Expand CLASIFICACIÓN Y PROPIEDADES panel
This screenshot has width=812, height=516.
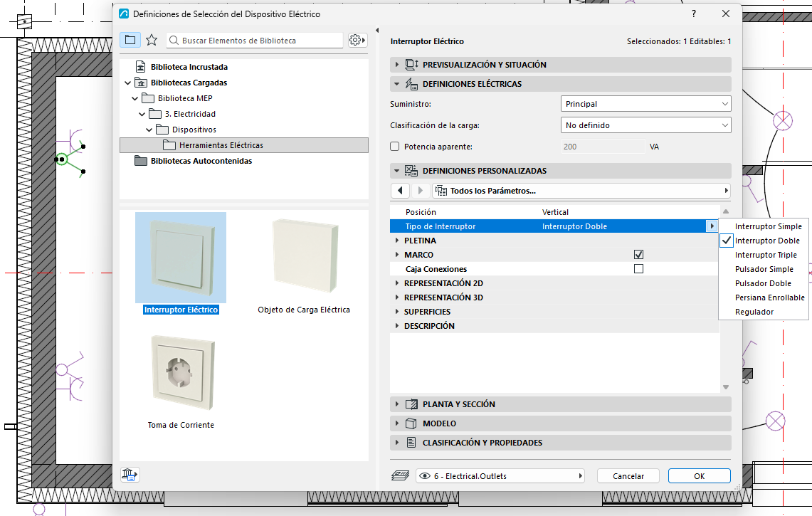560,443
